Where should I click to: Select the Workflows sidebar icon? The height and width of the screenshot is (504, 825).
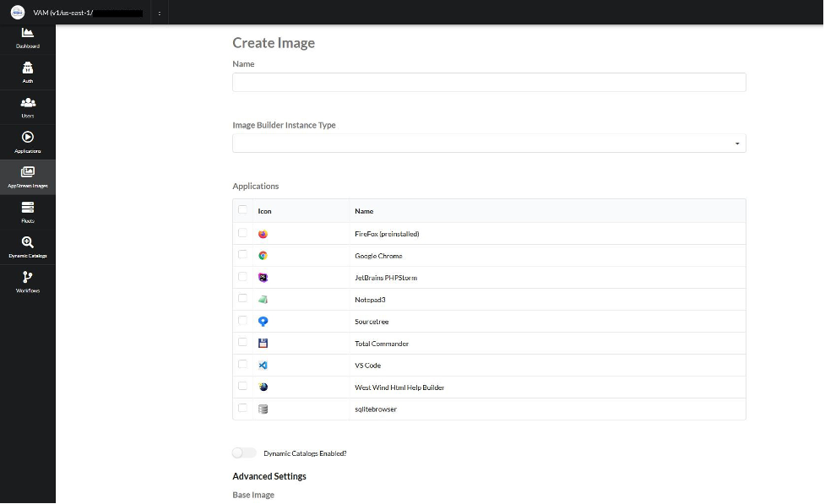(x=28, y=281)
